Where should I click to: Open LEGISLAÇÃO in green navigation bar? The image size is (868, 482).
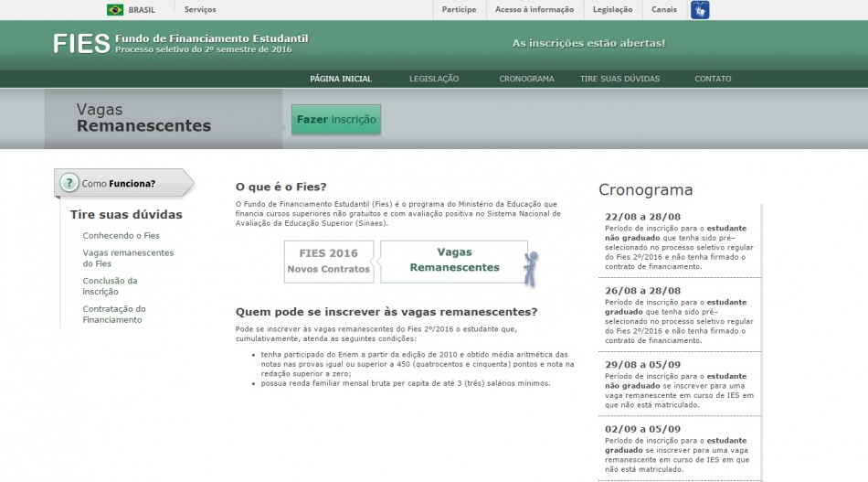point(434,79)
